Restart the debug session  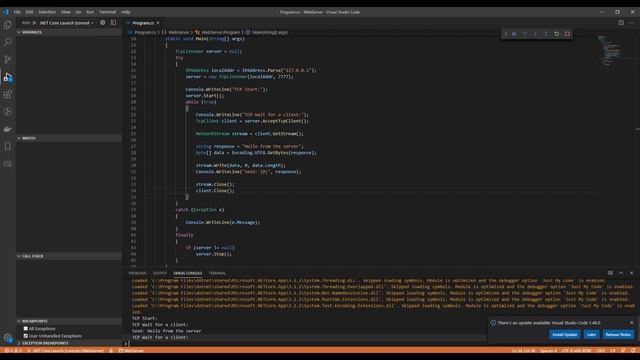click(557, 34)
